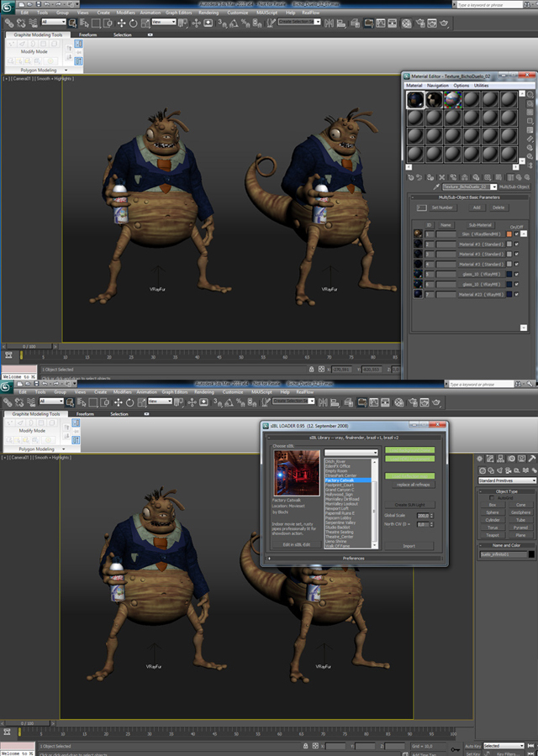Click replace all refmaps button
Viewport: 538px width, 756px height.
tap(413, 485)
